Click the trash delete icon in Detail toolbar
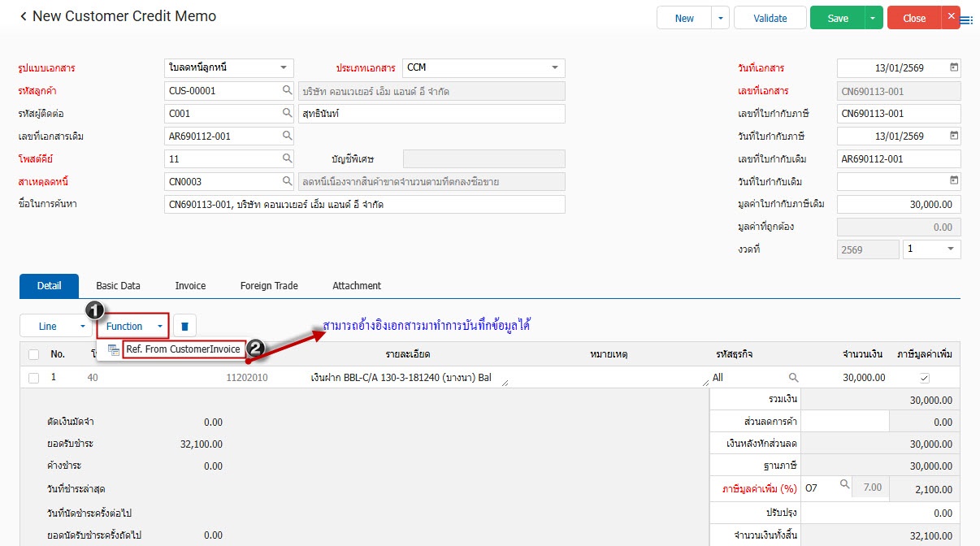980x546 pixels. click(x=184, y=327)
